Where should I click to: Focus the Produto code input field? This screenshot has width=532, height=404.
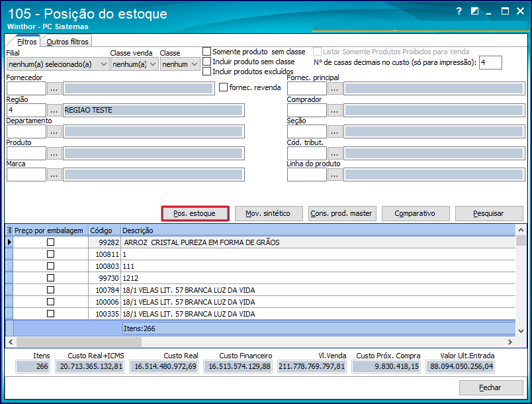pyautogui.click(x=26, y=154)
